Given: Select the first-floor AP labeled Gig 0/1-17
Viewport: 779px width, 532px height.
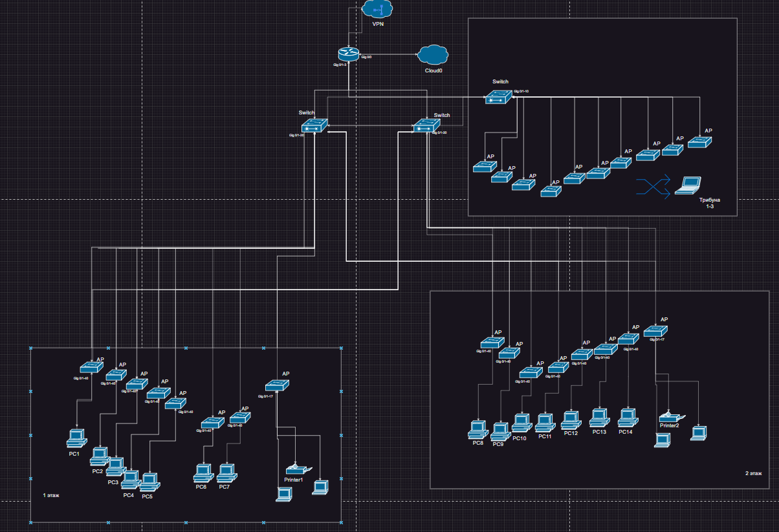Looking at the screenshot, I should tap(276, 385).
